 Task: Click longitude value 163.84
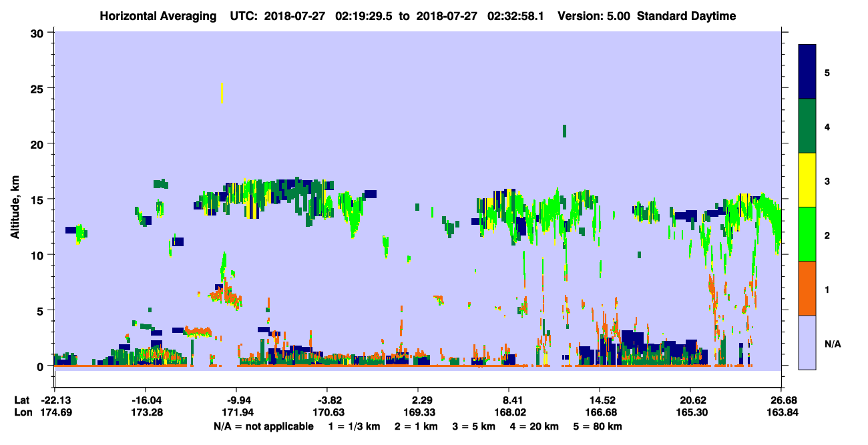click(782, 413)
